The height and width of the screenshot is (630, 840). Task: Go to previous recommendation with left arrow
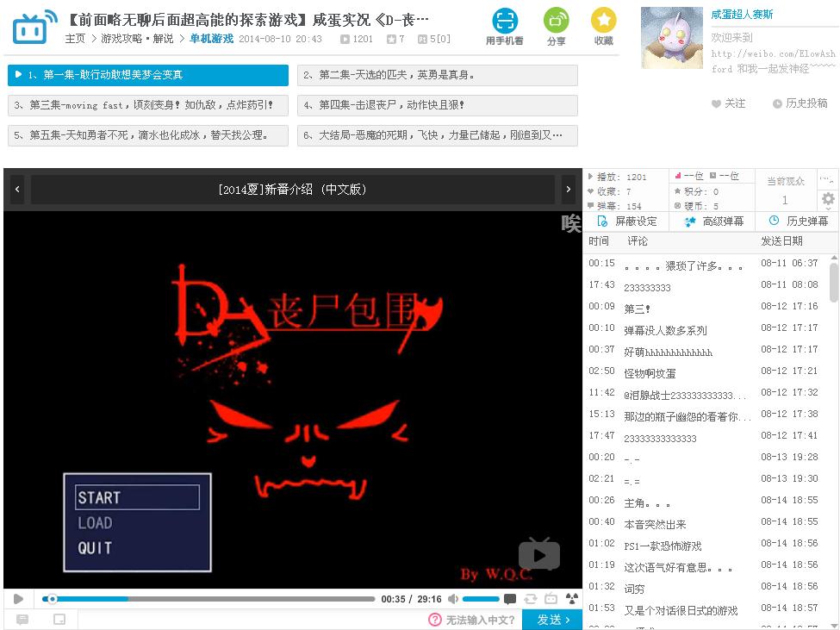17,189
